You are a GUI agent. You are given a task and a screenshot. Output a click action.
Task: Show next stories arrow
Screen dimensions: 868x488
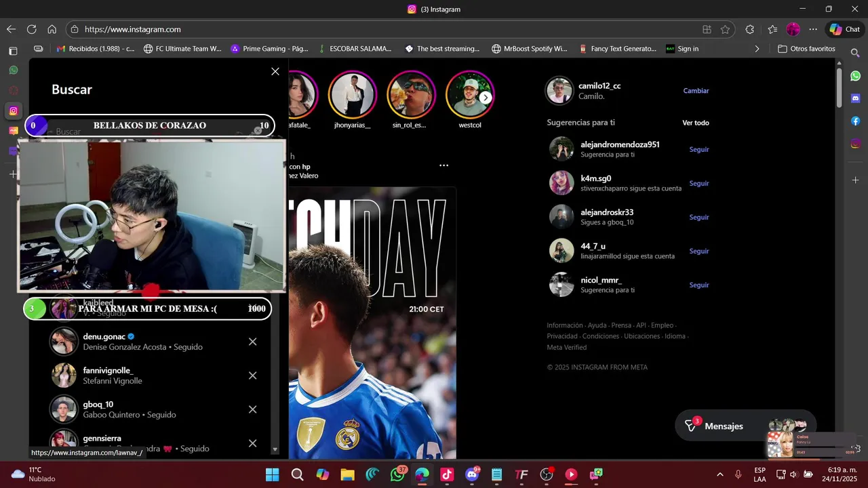[x=486, y=98]
